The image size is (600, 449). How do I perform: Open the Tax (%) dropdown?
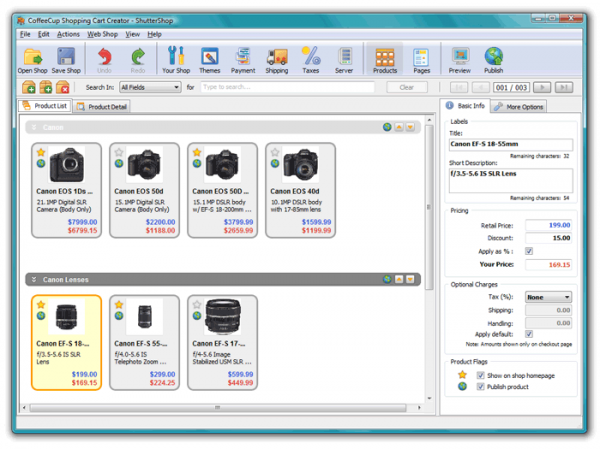tap(548, 297)
